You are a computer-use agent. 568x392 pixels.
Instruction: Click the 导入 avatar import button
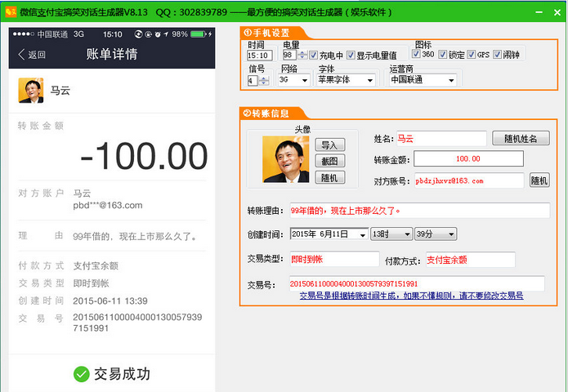tap(329, 145)
